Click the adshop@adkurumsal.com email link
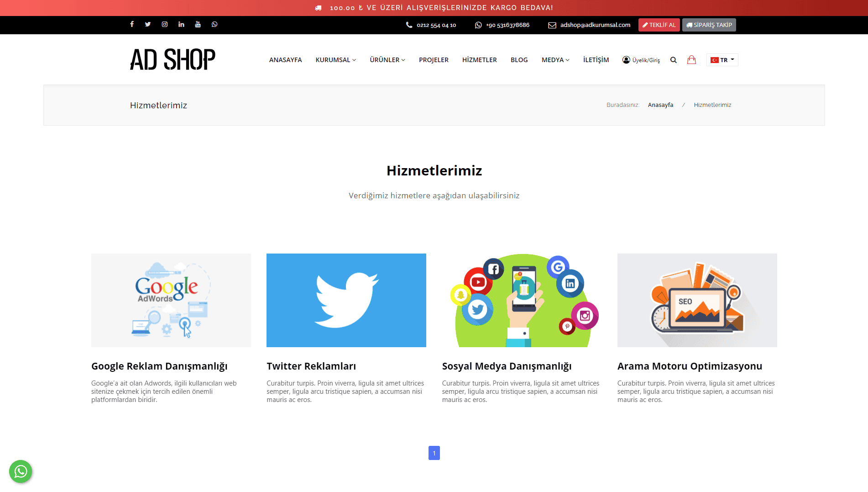Viewport: 868px width, 492px height. (x=595, y=25)
